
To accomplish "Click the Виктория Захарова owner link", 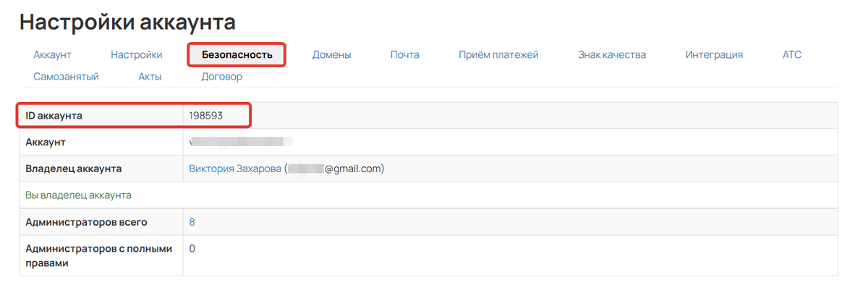I will point(235,169).
